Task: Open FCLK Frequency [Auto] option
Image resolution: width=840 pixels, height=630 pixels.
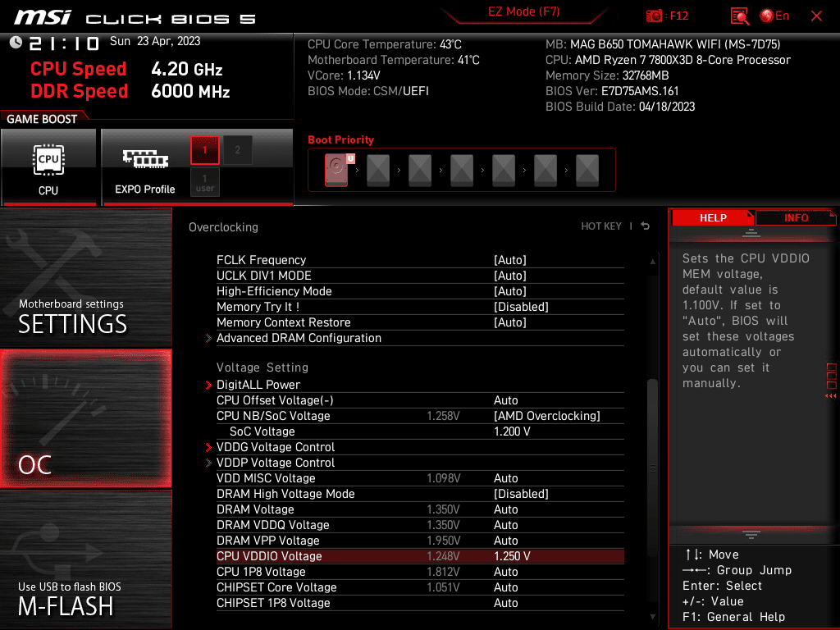Action: click(420, 260)
